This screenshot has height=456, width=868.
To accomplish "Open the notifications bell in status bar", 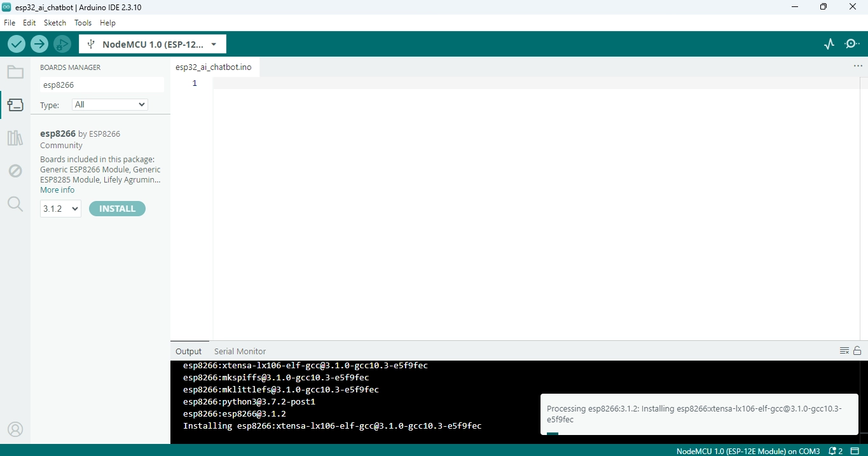I will 836,451.
